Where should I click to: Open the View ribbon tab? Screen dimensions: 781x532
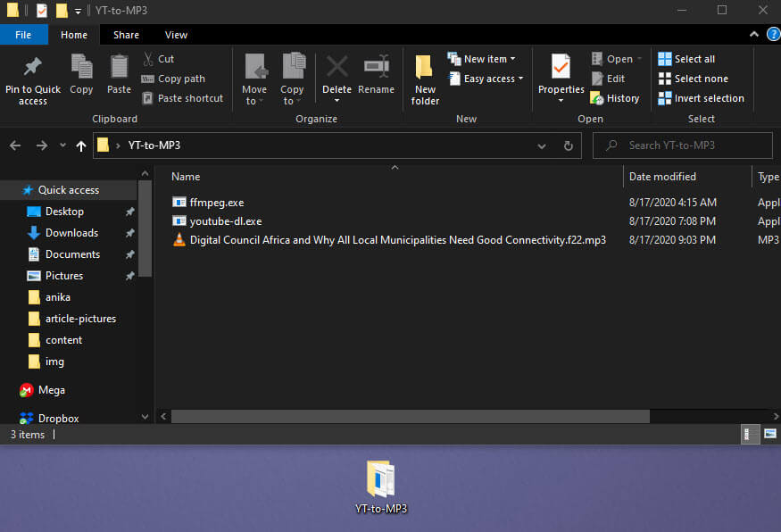coord(176,35)
